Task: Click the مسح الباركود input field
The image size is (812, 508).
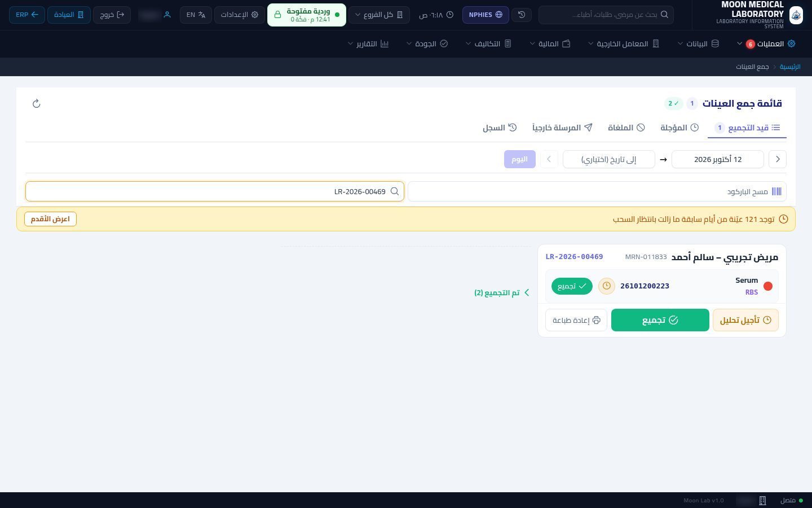Action: click(x=597, y=191)
